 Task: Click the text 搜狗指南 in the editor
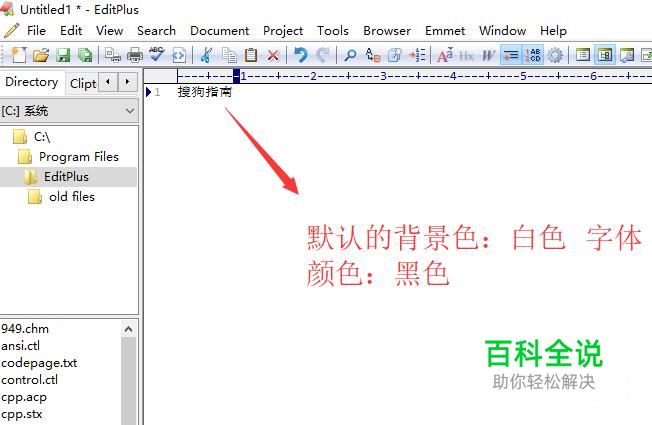[x=204, y=92]
